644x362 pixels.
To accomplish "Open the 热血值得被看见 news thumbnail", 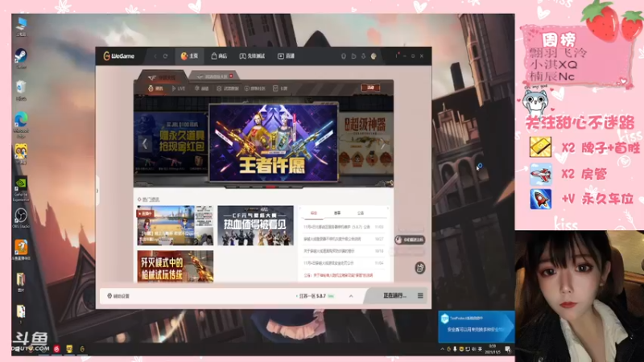I will [x=255, y=225].
